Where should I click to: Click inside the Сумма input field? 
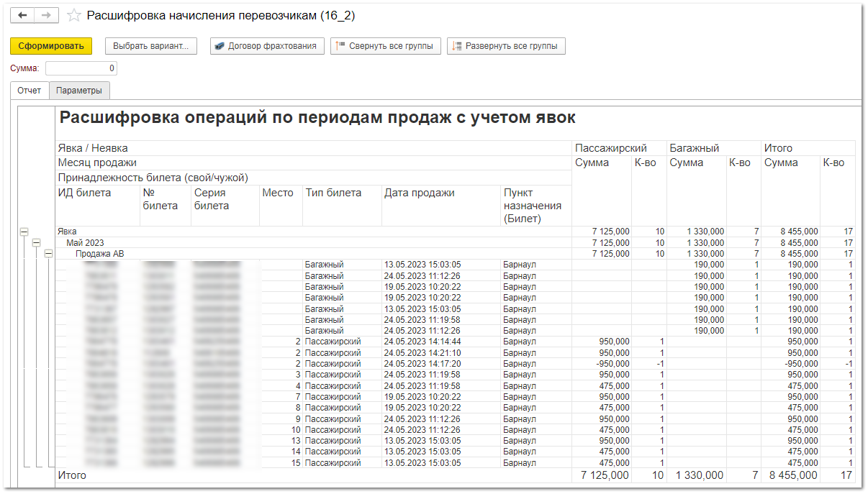(81, 68)
